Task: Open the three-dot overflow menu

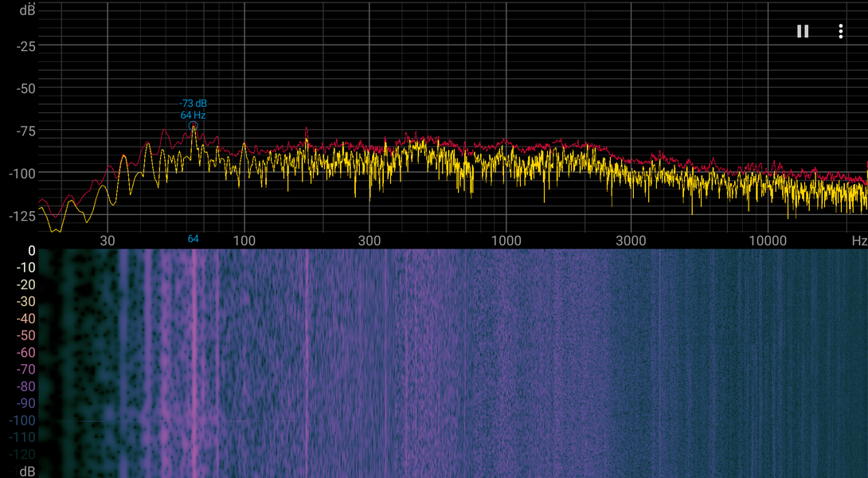Action: pyautogui.click(x=840, y=32)
